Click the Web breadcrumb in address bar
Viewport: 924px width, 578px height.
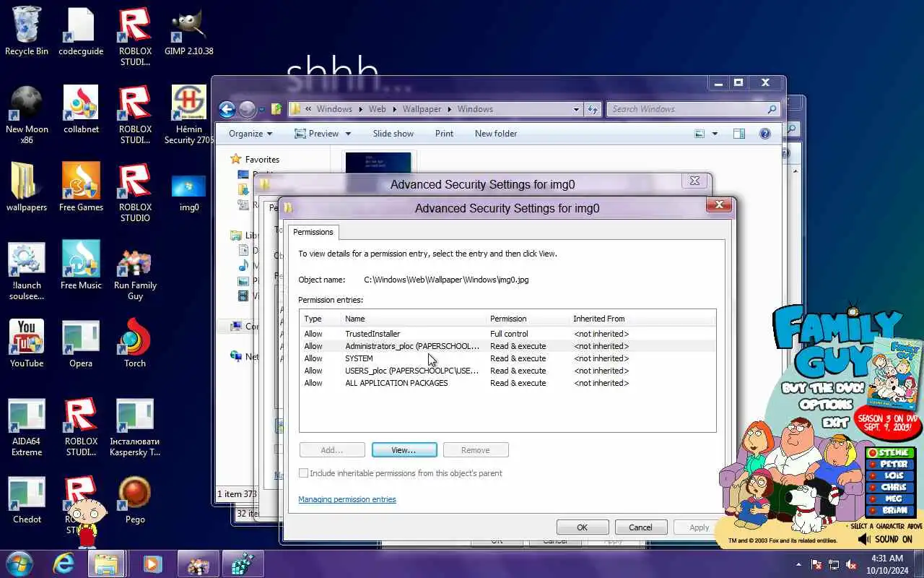click(378, 109)
